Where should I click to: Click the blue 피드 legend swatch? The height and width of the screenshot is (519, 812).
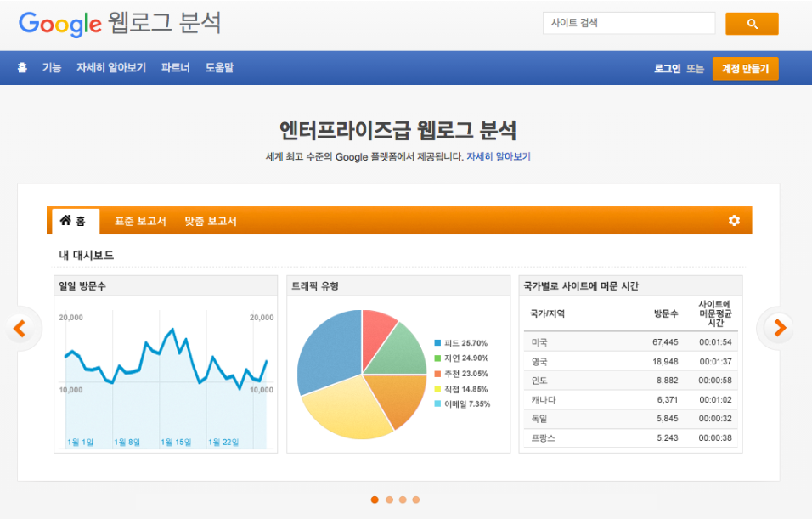click(437, 343)
